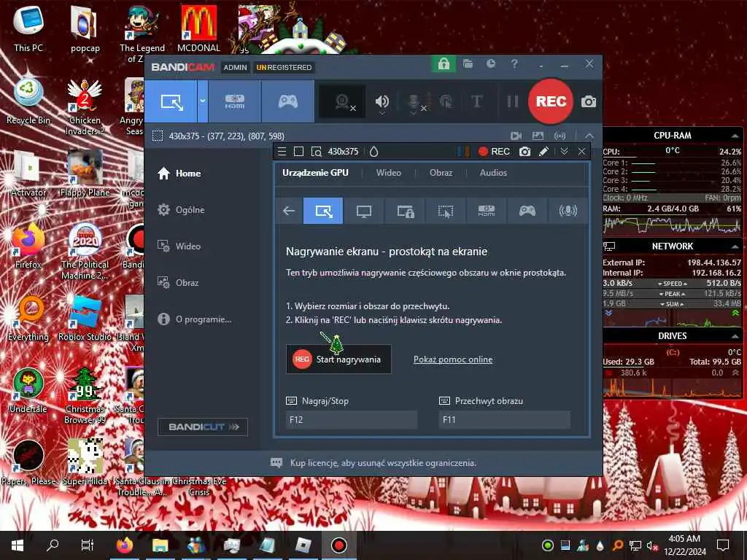Select game recording mode gamepad in main toolbar

tap(287, 101)
